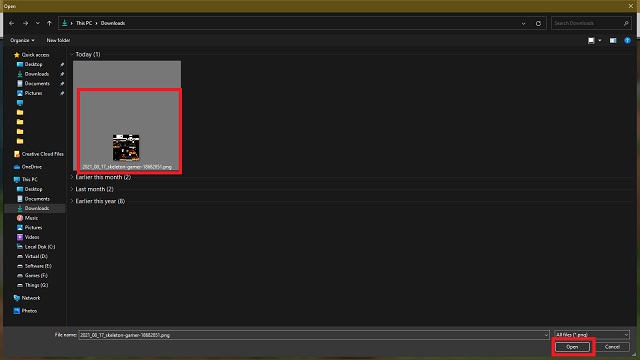
Task: Go up one folder level arrow
Action: tap(49, 23)
